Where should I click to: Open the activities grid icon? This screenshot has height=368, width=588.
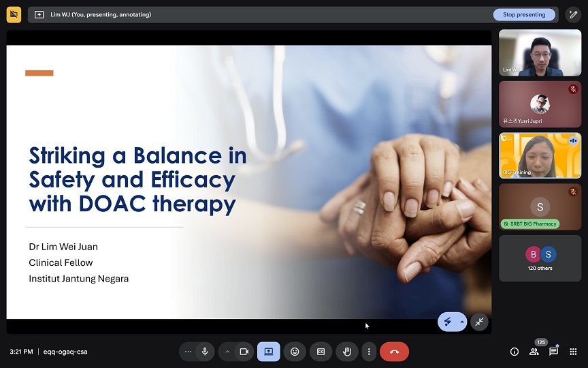[573, 352]
